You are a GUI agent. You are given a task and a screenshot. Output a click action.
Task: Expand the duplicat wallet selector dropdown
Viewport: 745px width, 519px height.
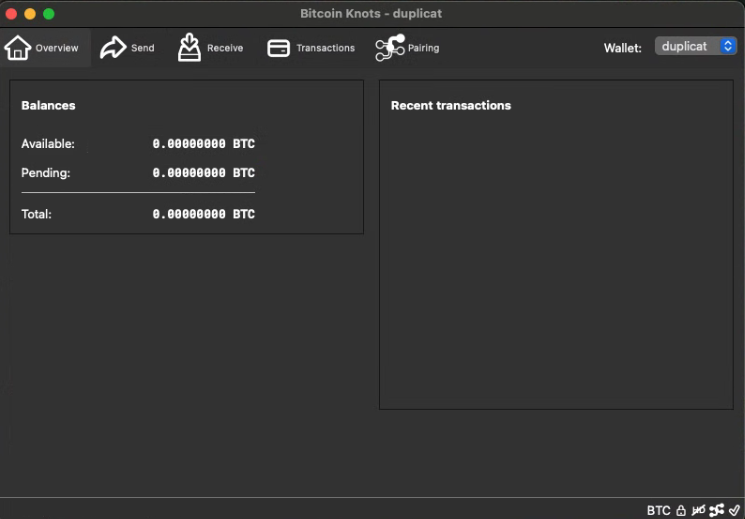coord(696,46)
